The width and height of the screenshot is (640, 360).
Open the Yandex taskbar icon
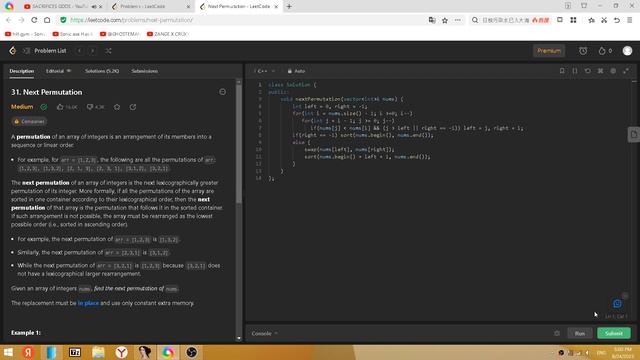[x=28, y=352]
